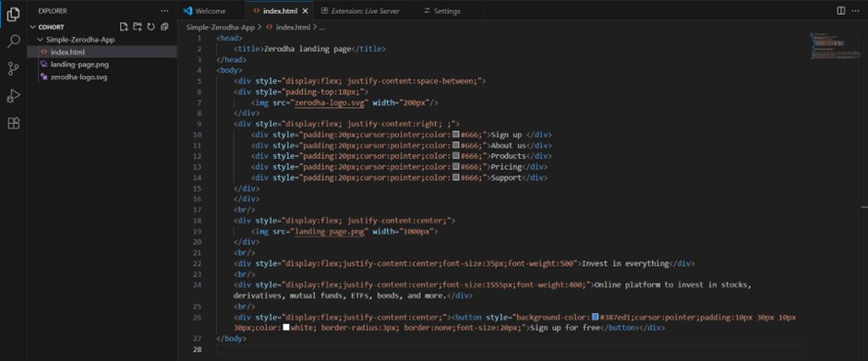Open breadcrumb ellipsis after index.html

322,27
